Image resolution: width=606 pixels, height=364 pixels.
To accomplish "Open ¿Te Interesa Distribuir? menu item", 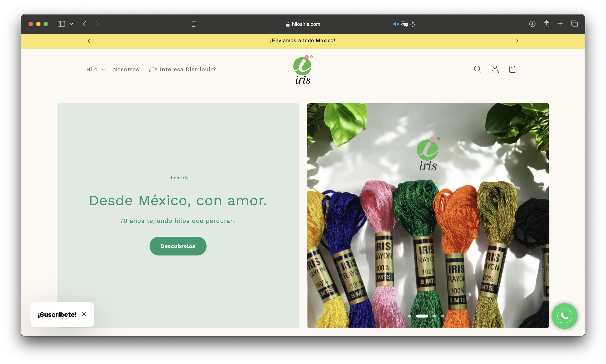I will (182, 70).
